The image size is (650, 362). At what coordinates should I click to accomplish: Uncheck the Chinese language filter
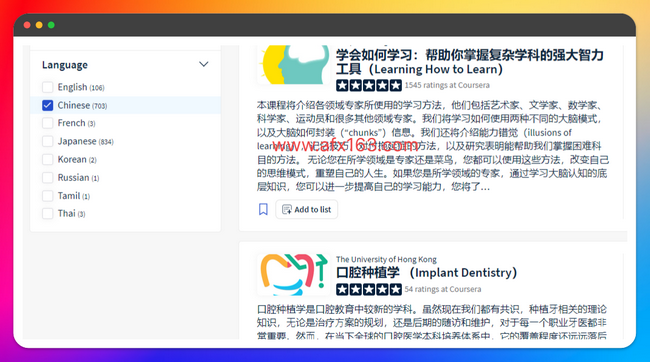(47, 105)
